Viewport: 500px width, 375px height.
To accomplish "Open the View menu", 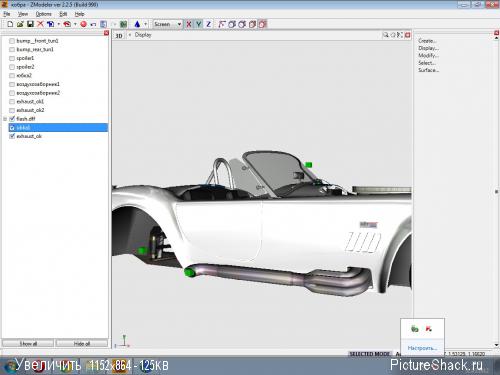I will [x=23, y=14].
